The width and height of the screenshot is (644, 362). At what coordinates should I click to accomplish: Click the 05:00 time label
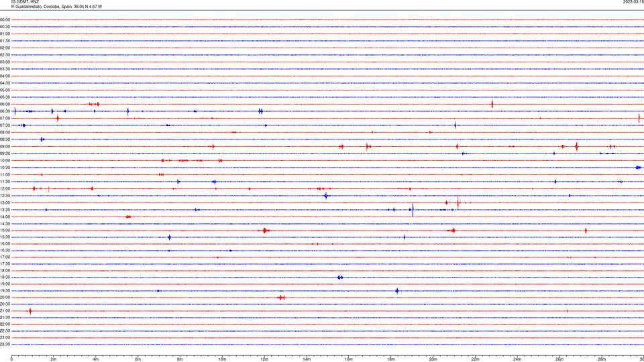5,90
